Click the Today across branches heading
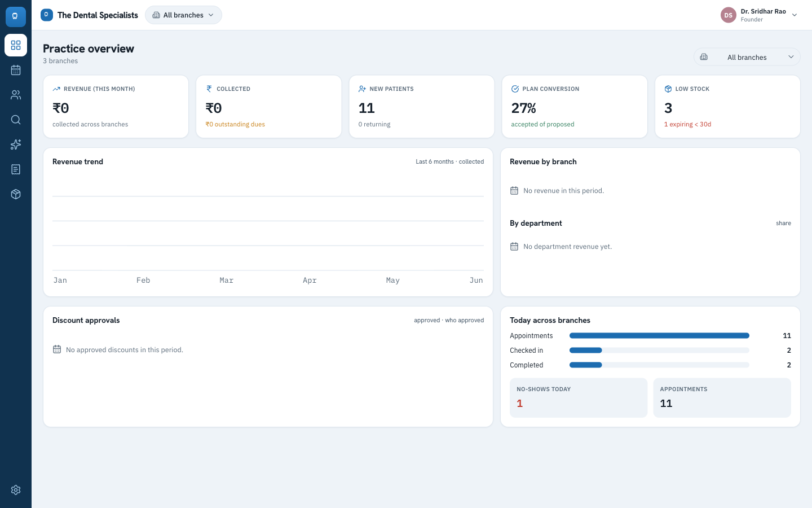This screenshot has width=812, height=508. [x=550, y=320]
